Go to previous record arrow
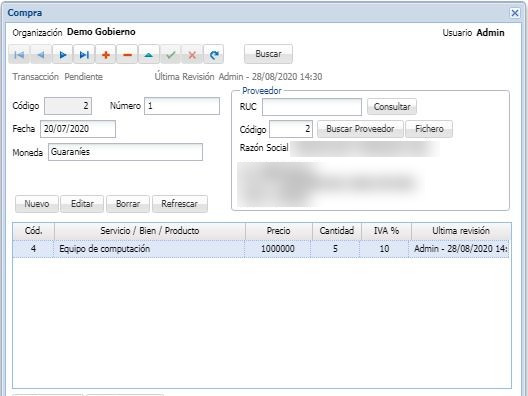528x396 pixels. coord(41,55)
